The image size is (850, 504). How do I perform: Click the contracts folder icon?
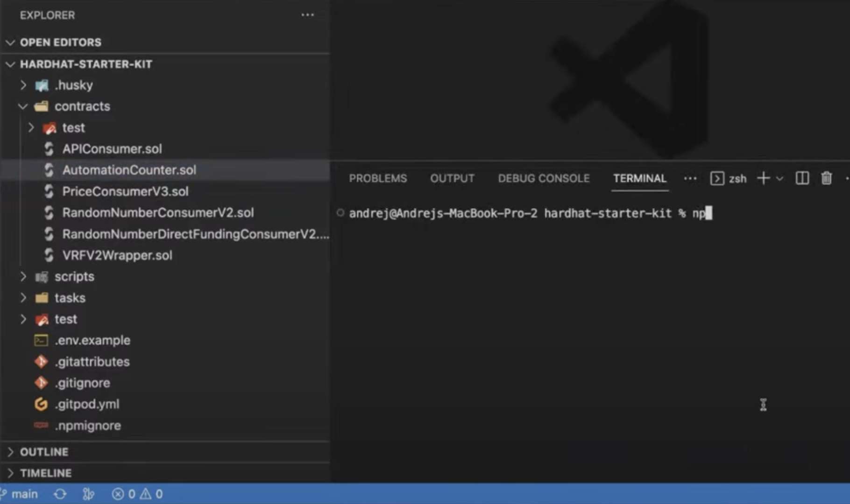[42, 106]
